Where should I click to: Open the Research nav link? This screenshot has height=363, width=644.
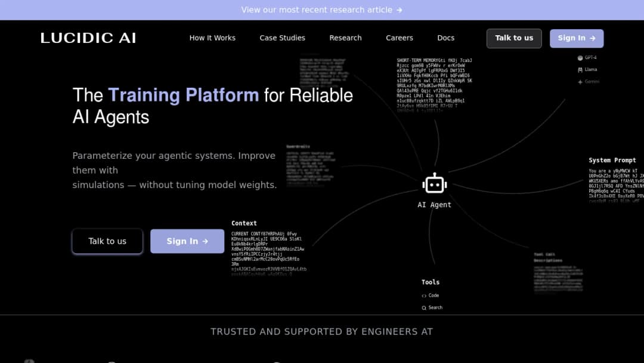[345, 38]
